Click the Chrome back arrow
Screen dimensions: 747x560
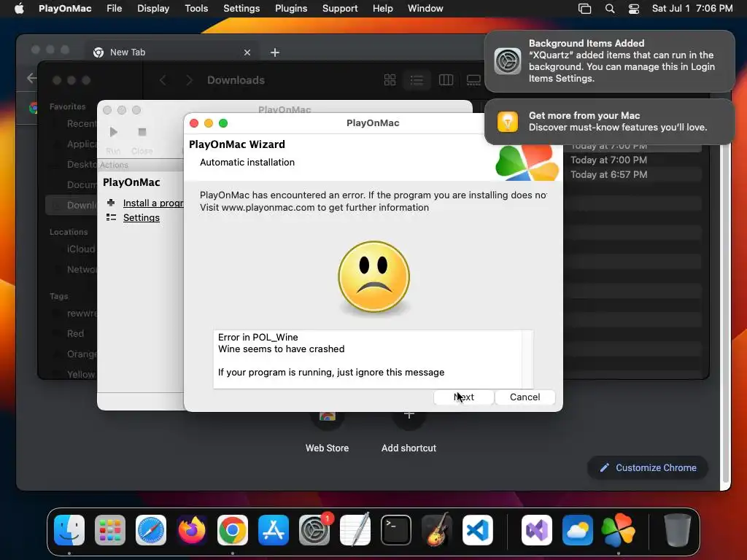pyautogui.click(x=31, y=78)
